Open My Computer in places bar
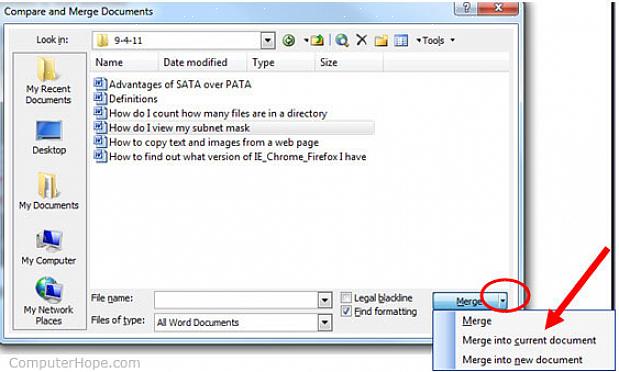 pos(49,247)
